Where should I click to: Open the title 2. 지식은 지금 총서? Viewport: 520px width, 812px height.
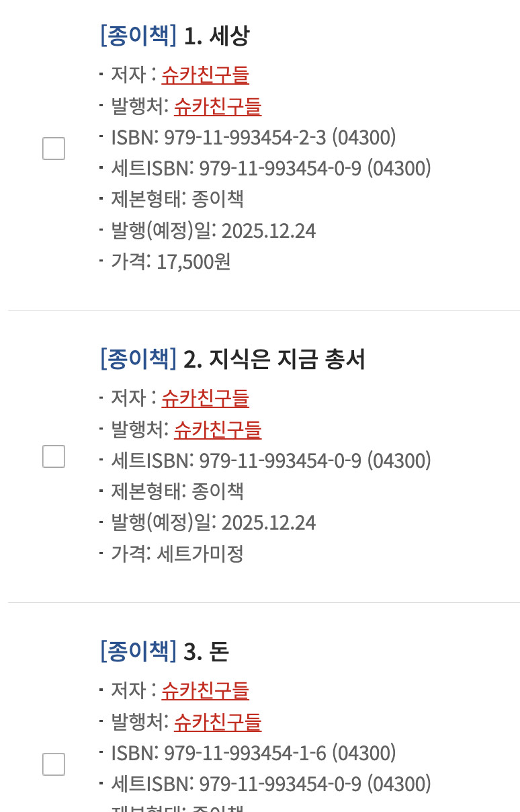(x=274, y=360)
